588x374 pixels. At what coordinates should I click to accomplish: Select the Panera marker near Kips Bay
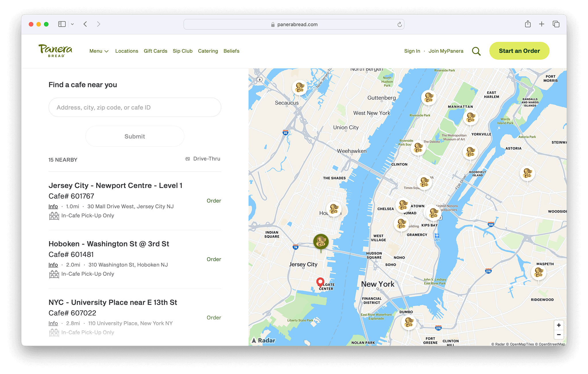click(434, 213)
